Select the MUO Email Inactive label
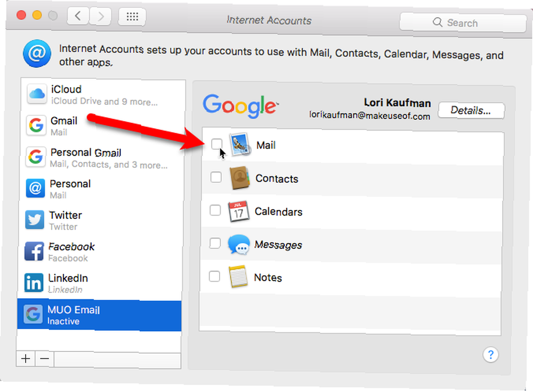This screenshot has width=533, height=392. (x=74, y=315)
